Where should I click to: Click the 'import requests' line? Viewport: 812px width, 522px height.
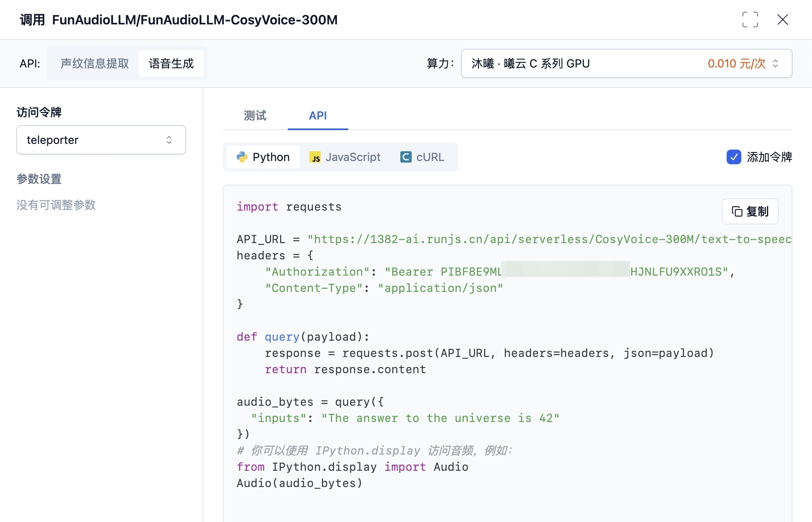point(289,207)
